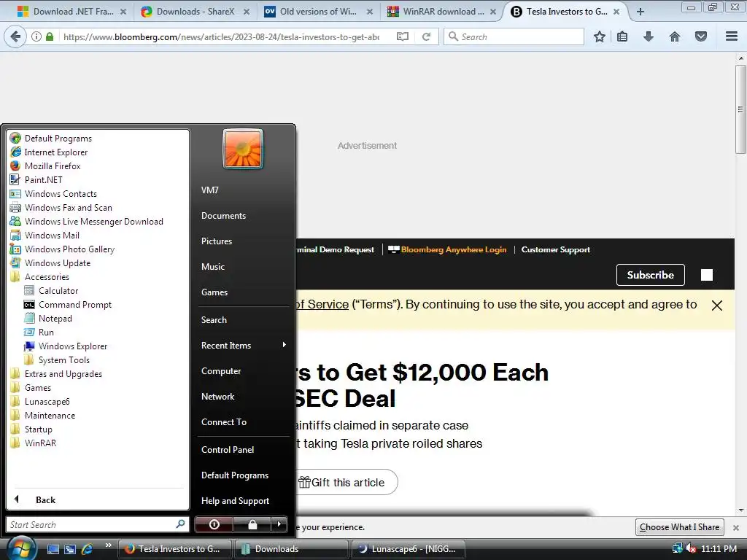The image size is (747, 560).
Task: Open shutdown options arrow menu
Action: (279, 524)
